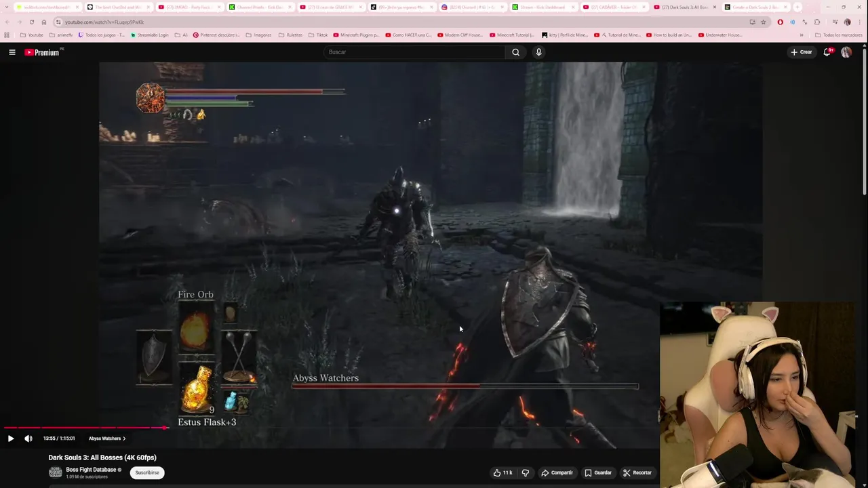Open the Youtube bookmarks folder
868x488 pixels.
pyautogui.click(x=31, y=35)
